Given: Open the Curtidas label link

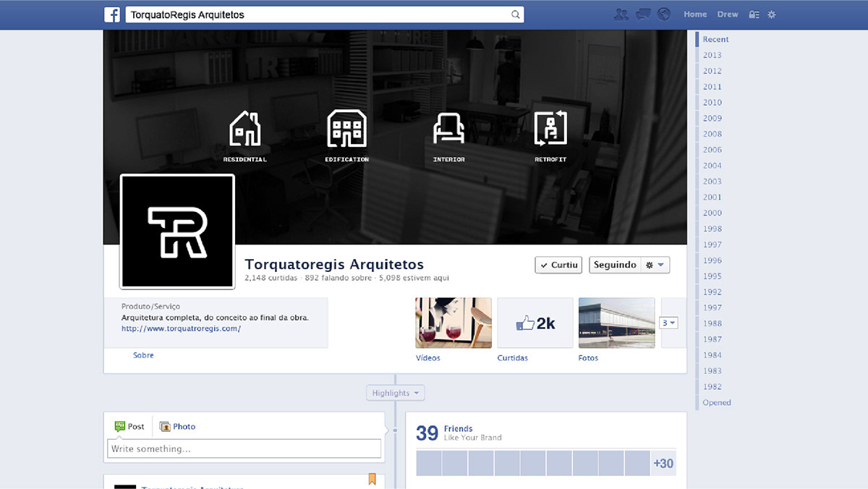Looking at the screenshot, I should point(513,358).
